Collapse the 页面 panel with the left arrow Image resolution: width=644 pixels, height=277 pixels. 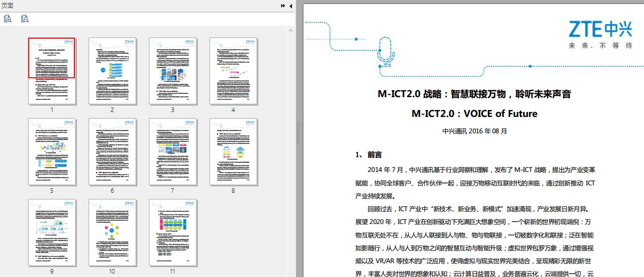click(x=291, y=6)
